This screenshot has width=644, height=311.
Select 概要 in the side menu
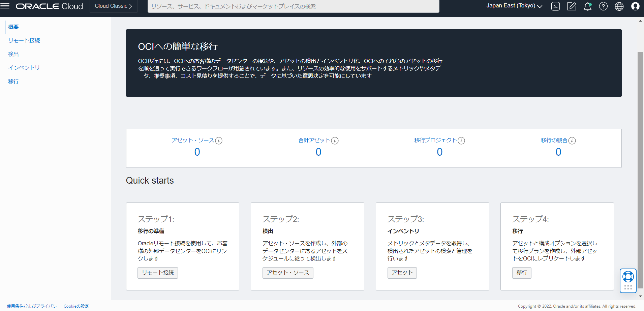[x=13, y=27]
